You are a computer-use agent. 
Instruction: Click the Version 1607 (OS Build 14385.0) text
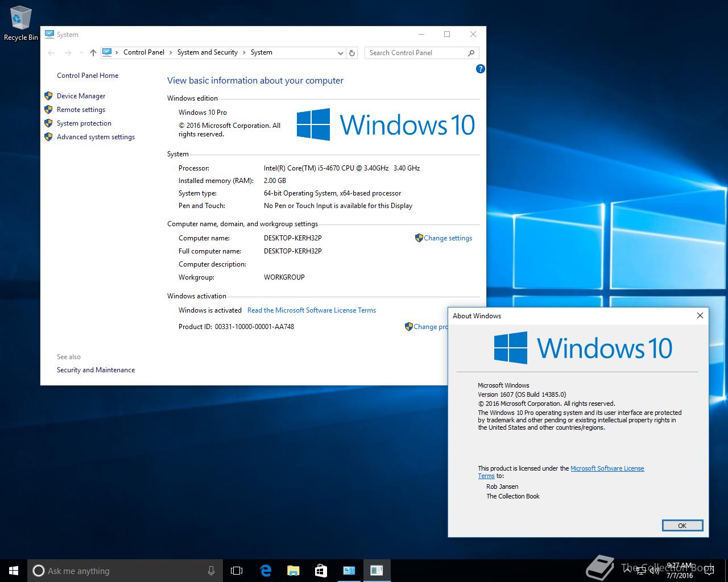coord(522,394)
